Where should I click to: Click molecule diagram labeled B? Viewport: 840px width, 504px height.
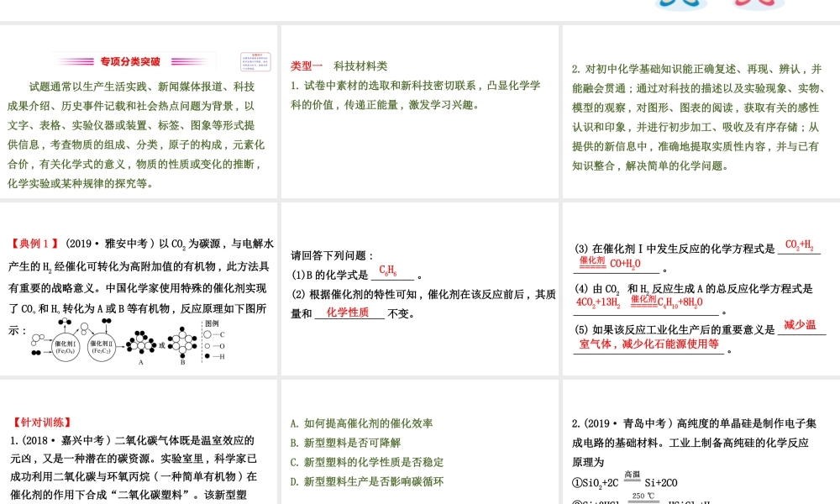point(181,344)
